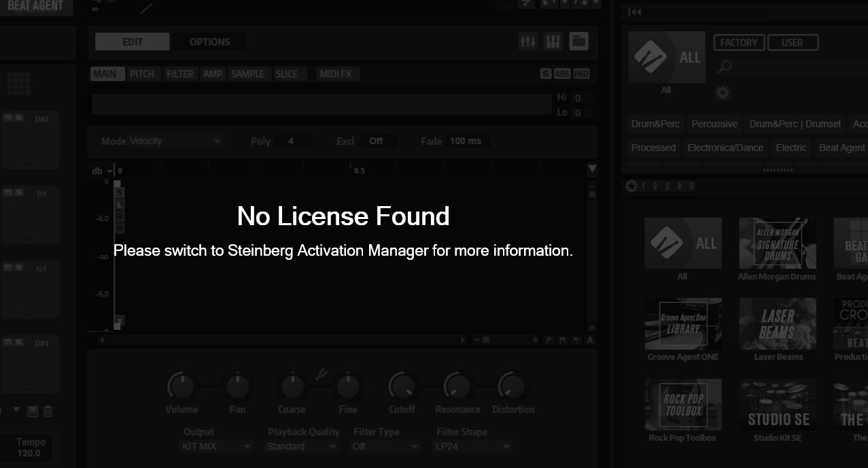This screenshot has height=468, width=868.
Task: Open the mixer view icon
Action: (x=528, y=41)
